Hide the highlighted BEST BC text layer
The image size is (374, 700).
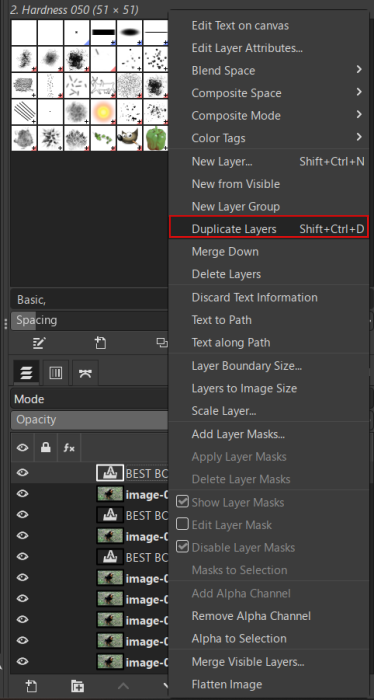pos(22,473)
